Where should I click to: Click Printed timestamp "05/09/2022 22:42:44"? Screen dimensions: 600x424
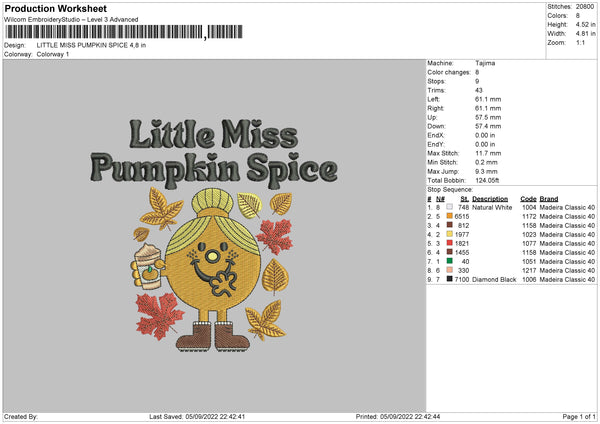[x=410, y=417]
